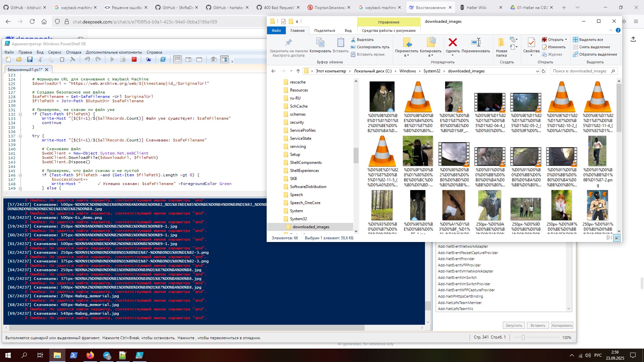Start PowerShell.exe via blue console icon
This screenshot has height=362, width=644.
pos(163,60)
